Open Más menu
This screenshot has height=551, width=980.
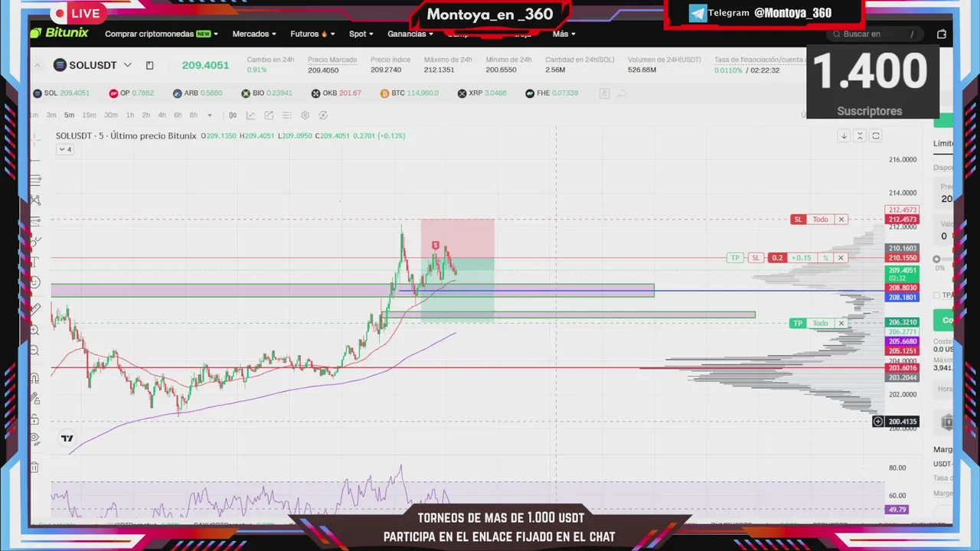(x=563, y=34)
